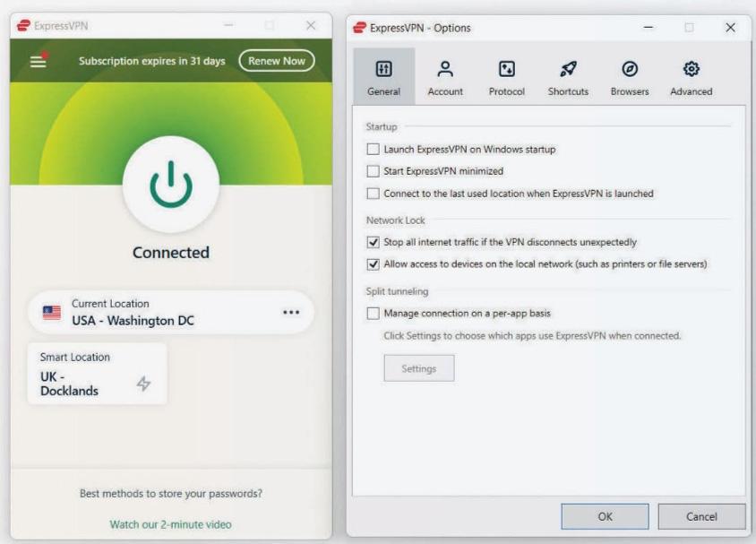Click the lightning bolt in Smart Location

click(x=143, y=384)
